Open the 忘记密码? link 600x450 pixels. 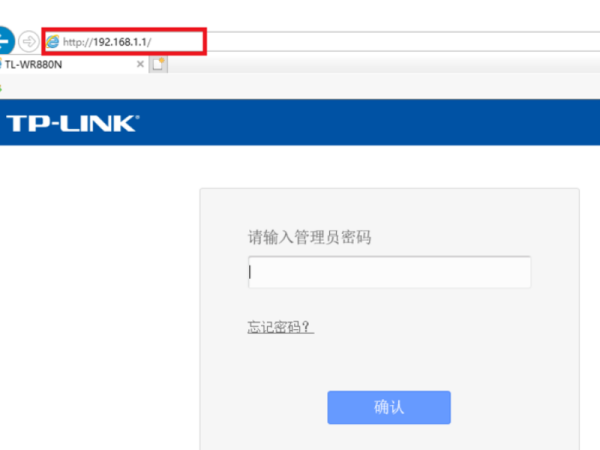point(280,327)
